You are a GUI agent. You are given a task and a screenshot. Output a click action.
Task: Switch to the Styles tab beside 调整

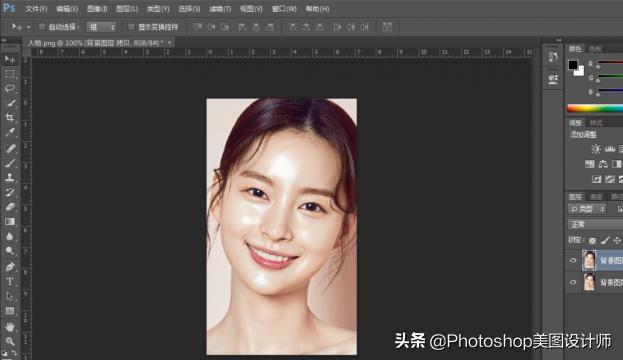[x=596, y=123]
